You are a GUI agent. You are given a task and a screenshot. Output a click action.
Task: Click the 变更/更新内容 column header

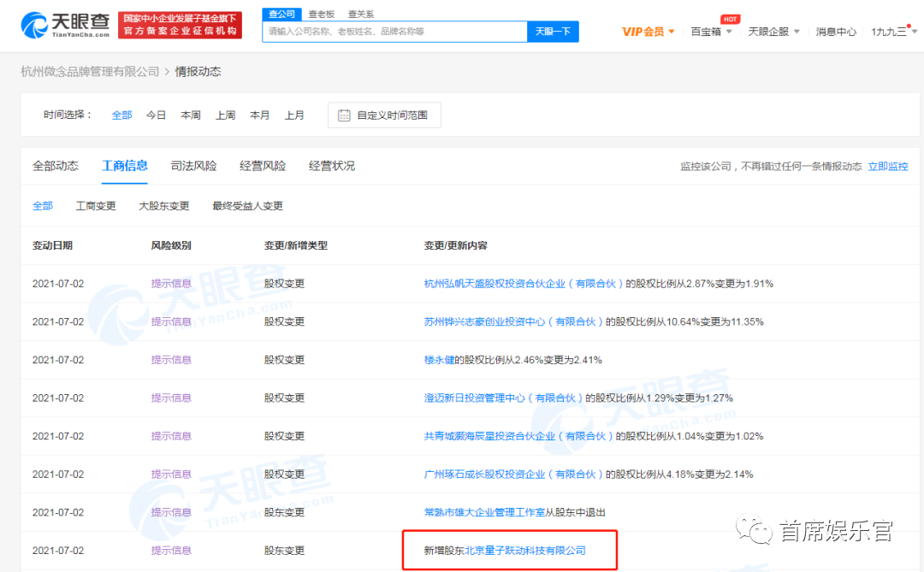coord(455,245)
